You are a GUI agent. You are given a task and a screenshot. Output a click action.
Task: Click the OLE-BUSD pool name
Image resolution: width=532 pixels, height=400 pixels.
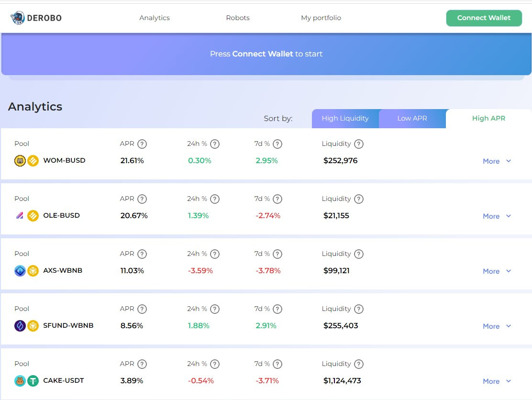click(61, 216)
